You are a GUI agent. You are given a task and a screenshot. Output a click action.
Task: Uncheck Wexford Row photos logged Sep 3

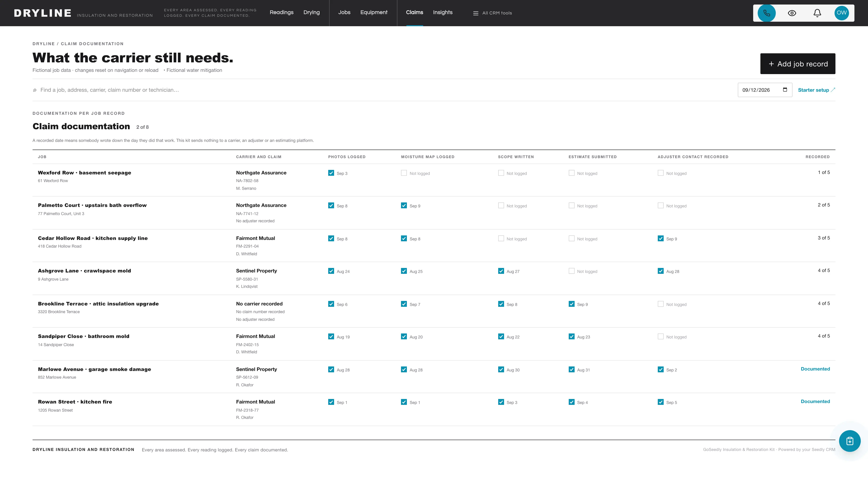(331, 173)
